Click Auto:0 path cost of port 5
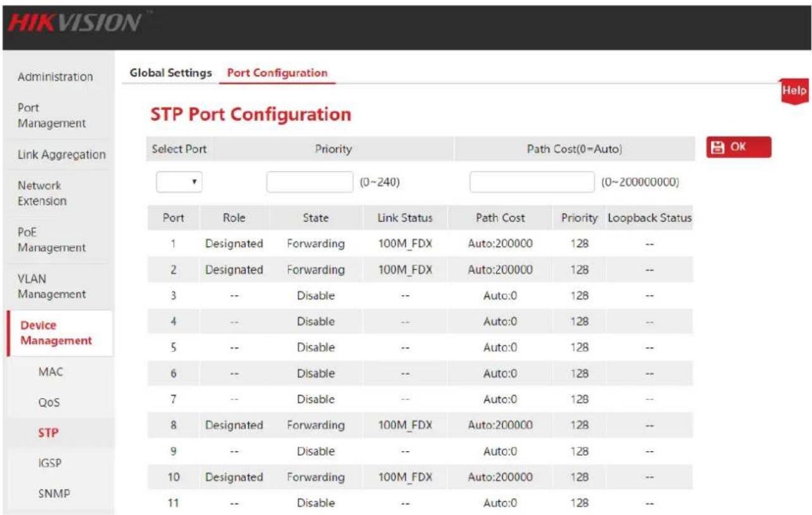Viewport: 812px width, 515px height. 500,348
